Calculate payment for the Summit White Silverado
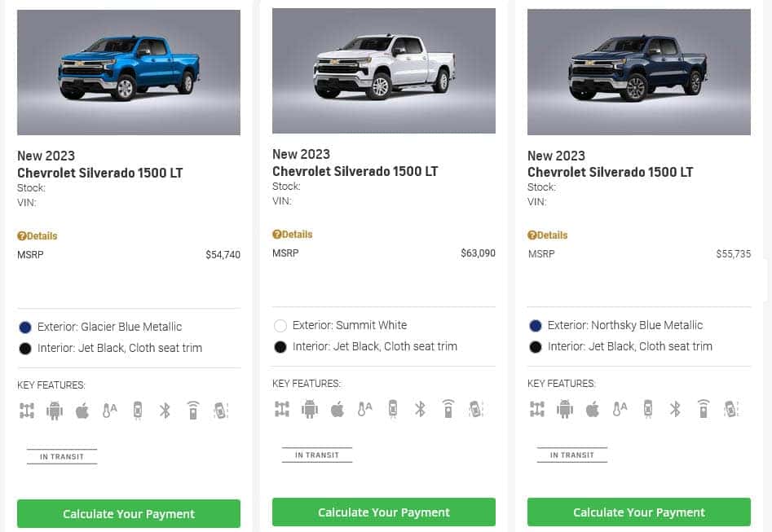The height and width of the screenshot is (532, 772). pyautogui.click(x=384, y=512)
